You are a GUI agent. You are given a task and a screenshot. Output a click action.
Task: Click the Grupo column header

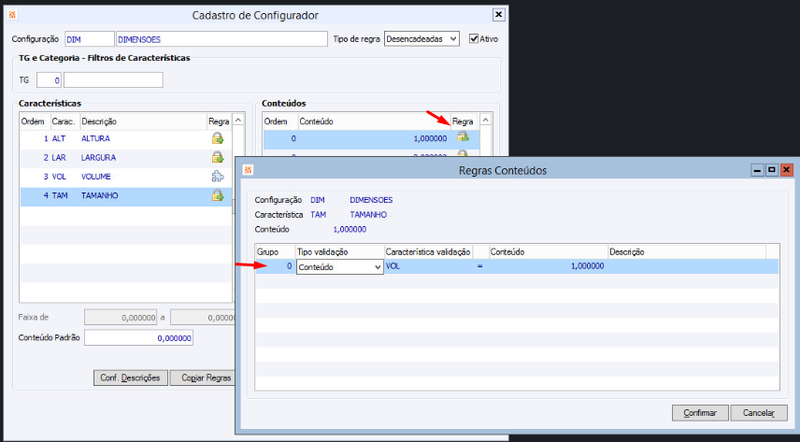275,252
